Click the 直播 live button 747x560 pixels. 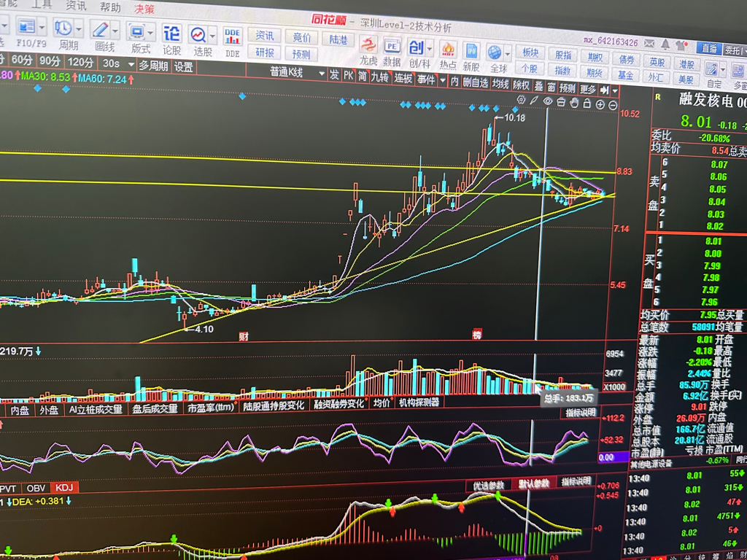[x=709, y=48]
